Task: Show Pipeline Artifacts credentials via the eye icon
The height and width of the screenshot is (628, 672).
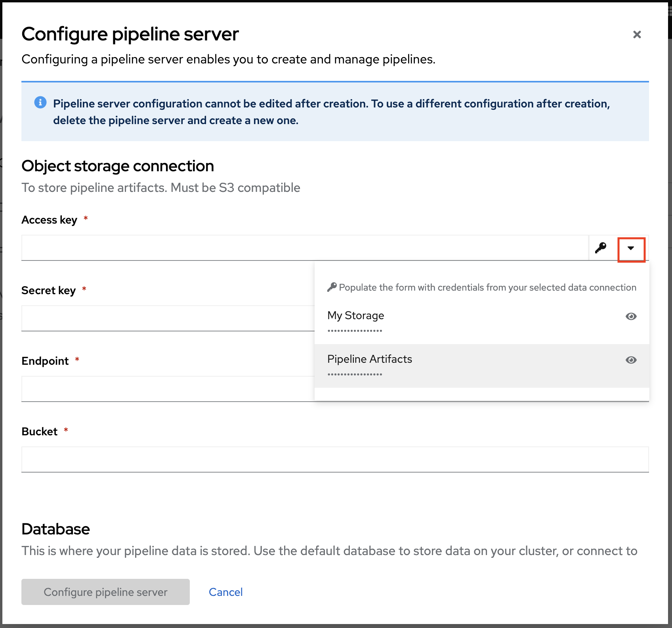Action: 631,360
